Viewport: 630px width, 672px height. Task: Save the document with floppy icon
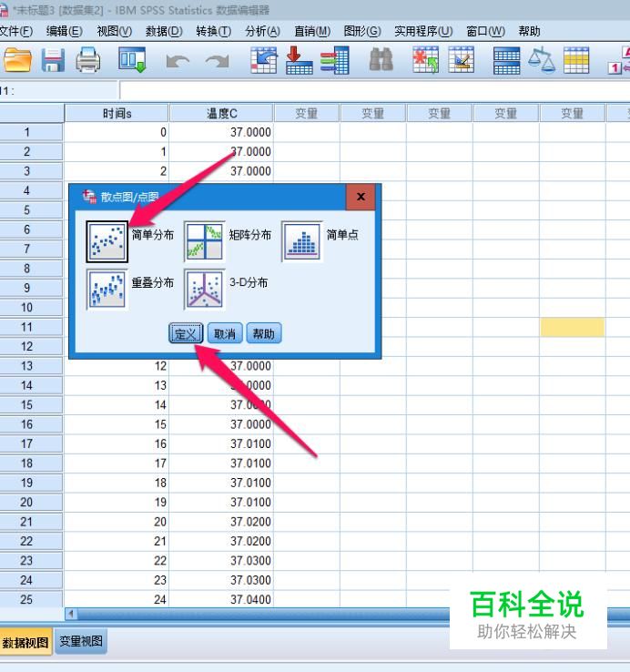pyautogui.click(x=53, y=60)
